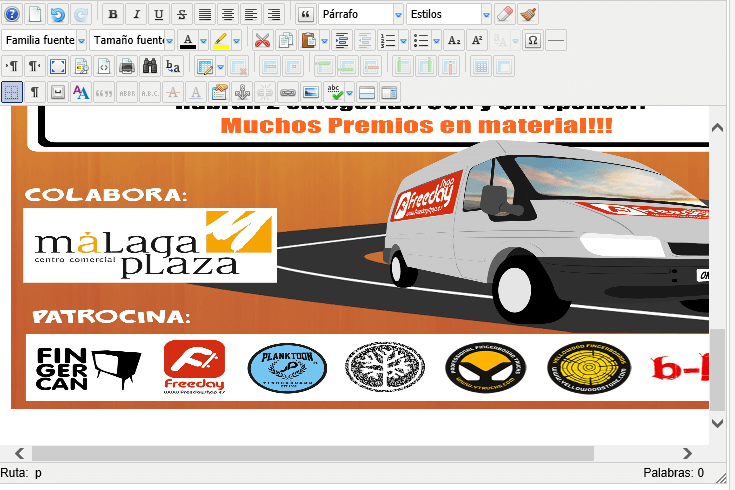Toggle italic formatting
735x490 pixels.
pyautogui.click(x=136, y=14)
